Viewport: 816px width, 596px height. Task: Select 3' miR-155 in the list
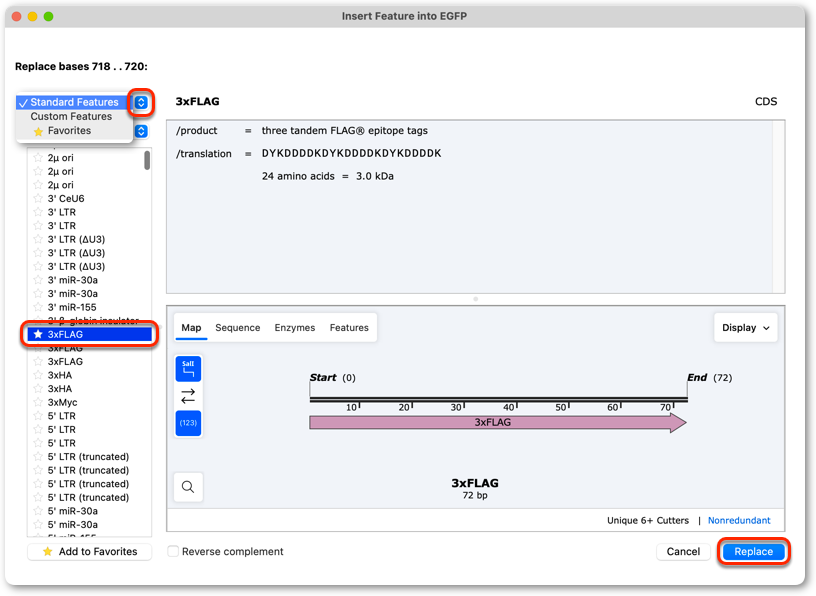click(90, 307)
